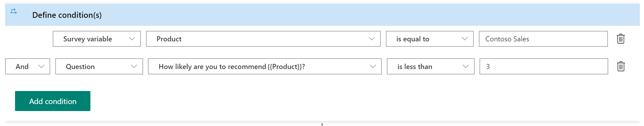644x126 pixels.
Task: Open the 'is equal to' operator dropdown
Action: tap(430, 39)
